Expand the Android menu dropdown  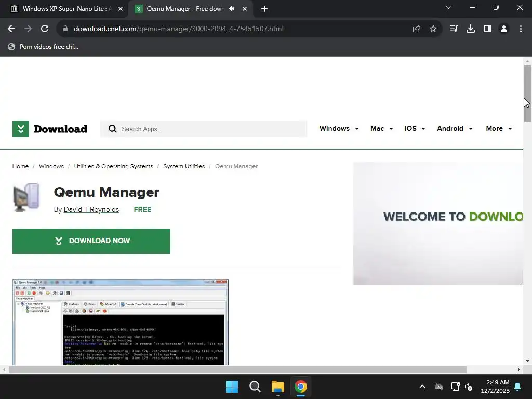click(x=455, y=129)
